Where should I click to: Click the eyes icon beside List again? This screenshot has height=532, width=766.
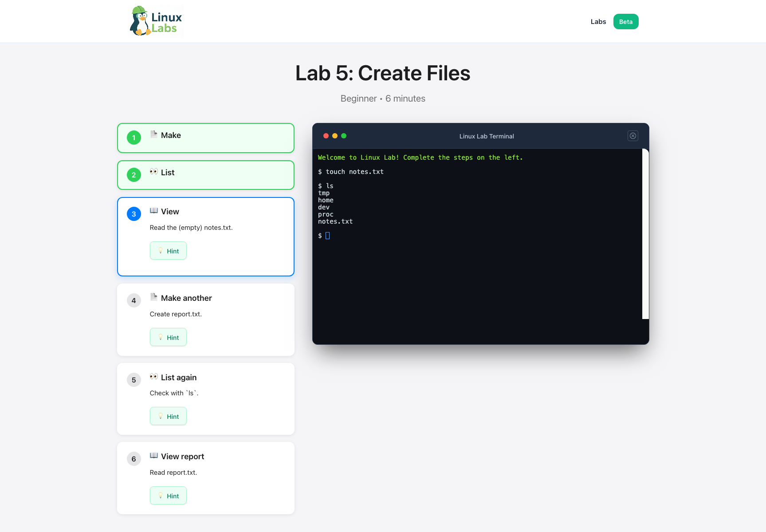point(154,377)
